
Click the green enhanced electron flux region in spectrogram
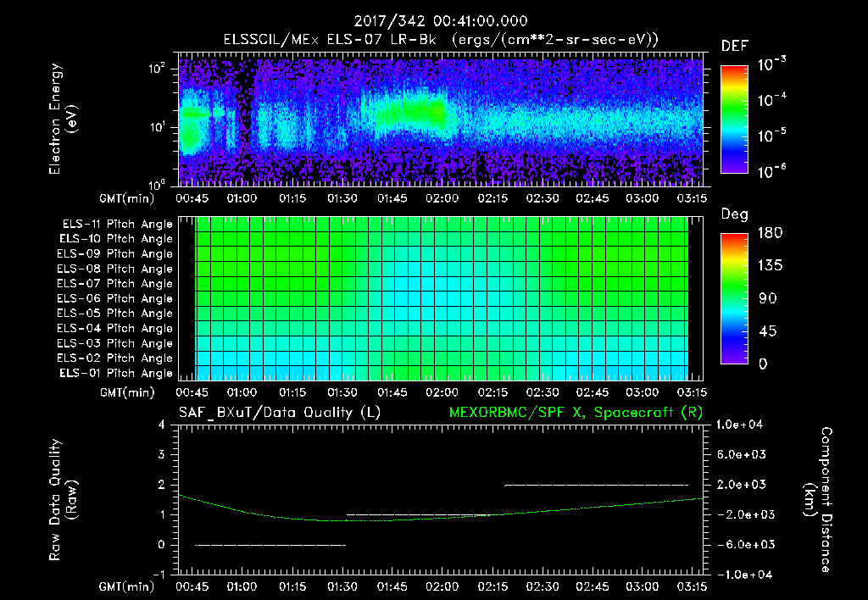(409, 114)
